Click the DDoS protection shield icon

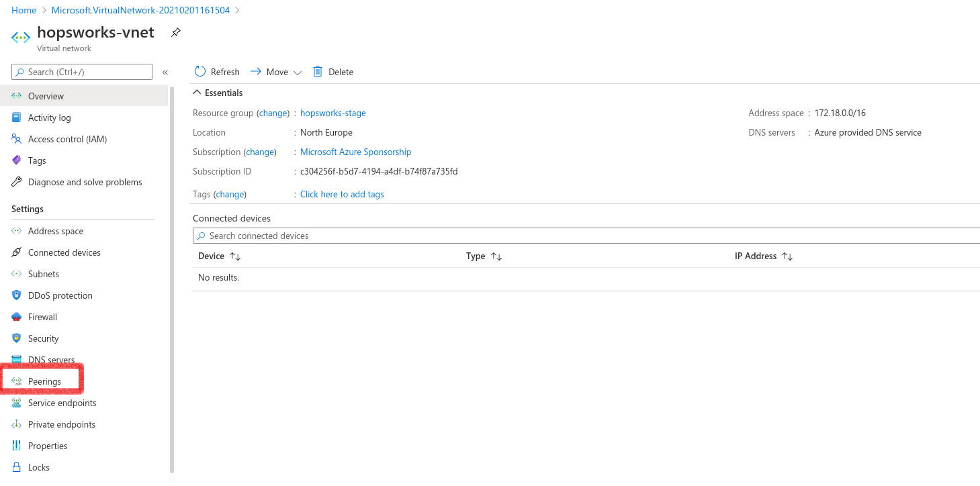[x=17, y=295]
